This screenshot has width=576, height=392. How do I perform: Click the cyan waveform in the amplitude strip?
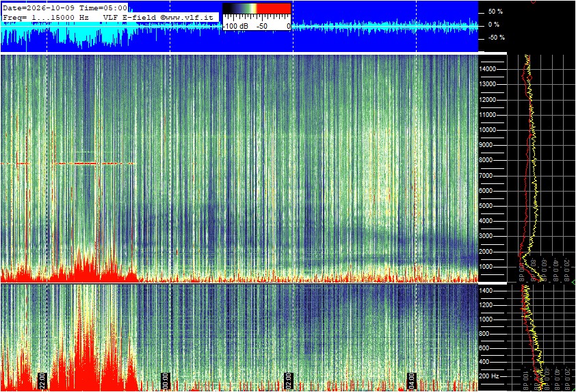point(66,35)
